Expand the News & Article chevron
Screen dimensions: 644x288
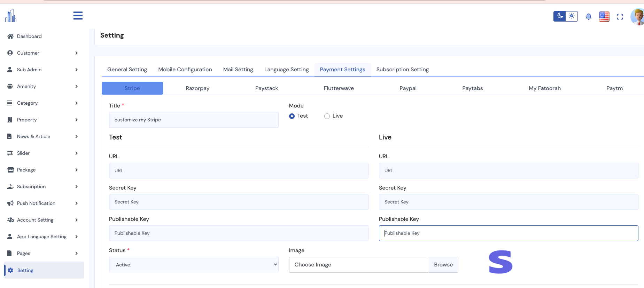[x=77, y=136]
